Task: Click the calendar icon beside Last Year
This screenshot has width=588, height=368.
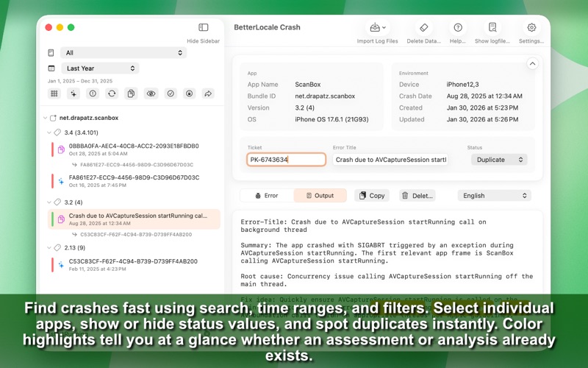Action: click(x=51, y=68)
